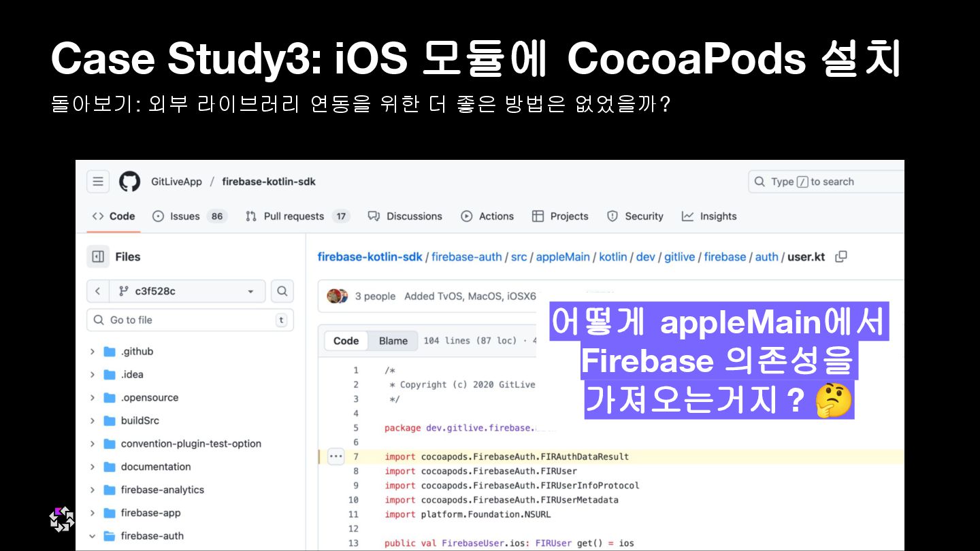Click the contributor avatars icon
Viewport: 980px width, 551px height.
pyautogui.click(x=338, y=296)
